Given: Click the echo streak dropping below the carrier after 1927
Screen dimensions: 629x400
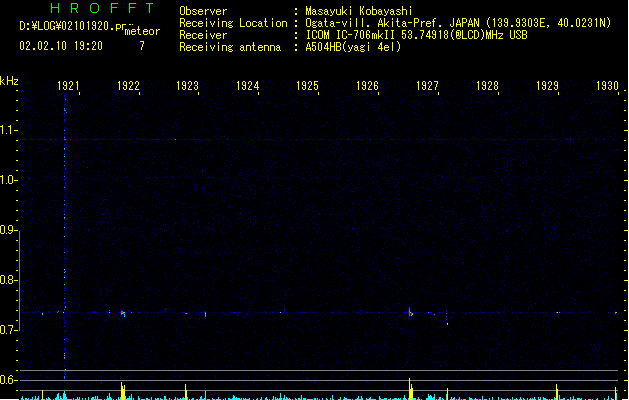Looking at the screenshot, I should coord(447,317).
